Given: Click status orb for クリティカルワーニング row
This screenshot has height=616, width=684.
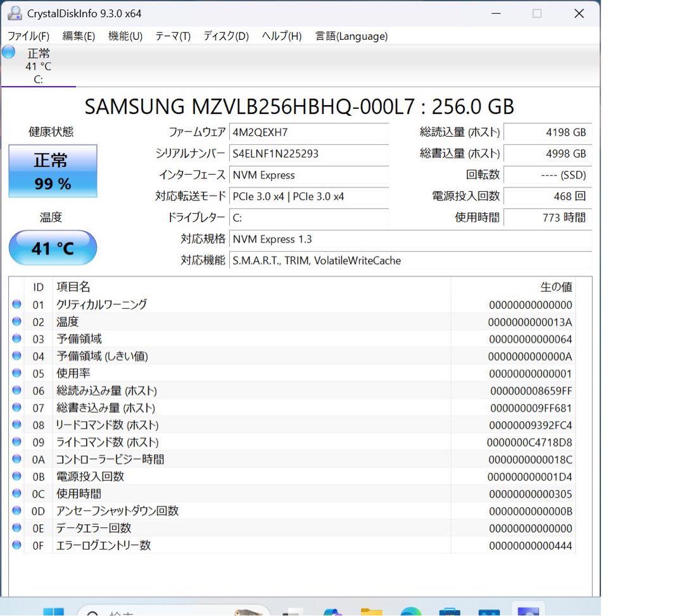Looking at the screenshot, I should [17, 305].
